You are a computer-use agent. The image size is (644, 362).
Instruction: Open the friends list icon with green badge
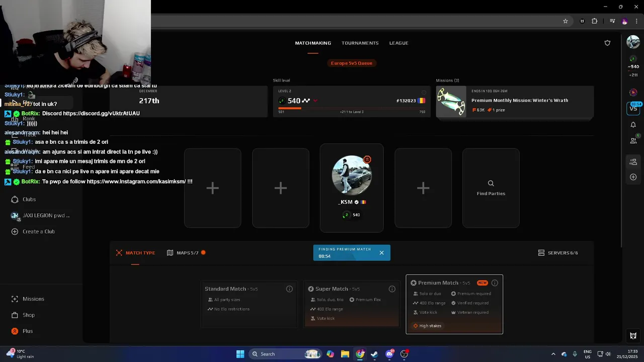click(633, 140)
